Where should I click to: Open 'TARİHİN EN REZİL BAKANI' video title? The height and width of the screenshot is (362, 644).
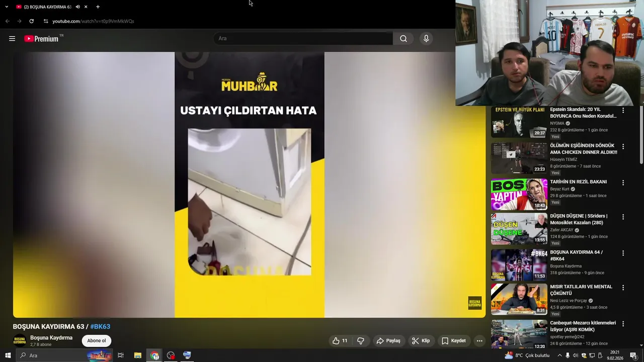578,182
